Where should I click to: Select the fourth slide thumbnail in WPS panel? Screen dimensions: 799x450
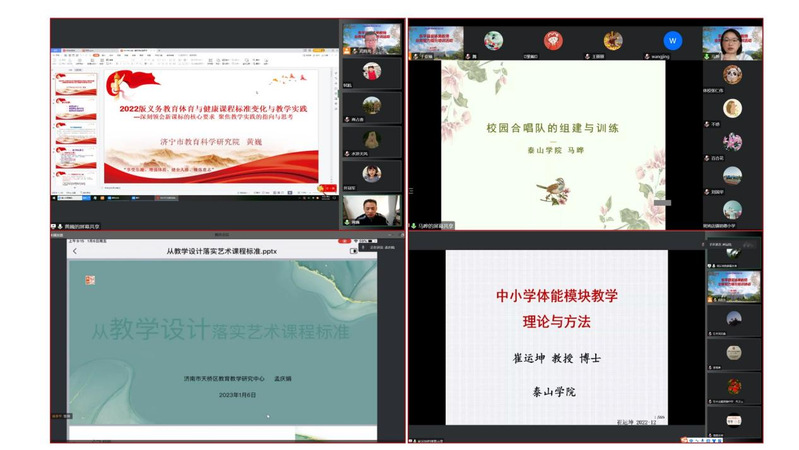(x=76, y=157)
